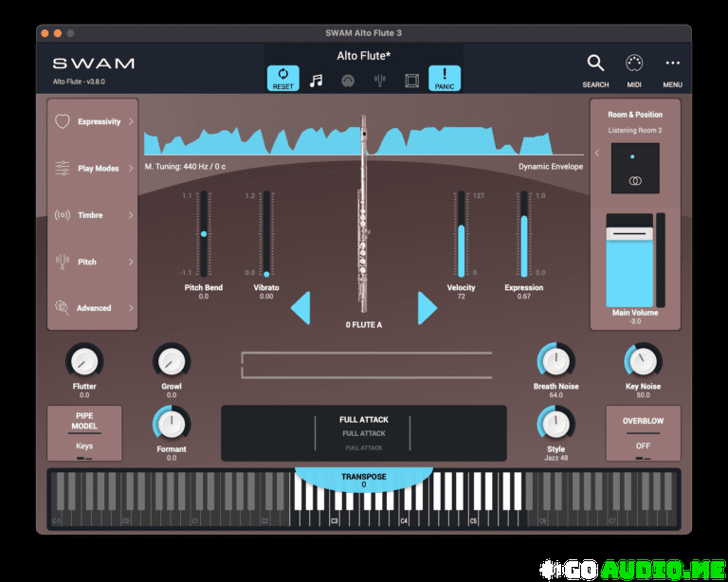The height and width of the screenshot is (582, 728).
Task: Expand the Play Modes section
Action: point(93,168)
